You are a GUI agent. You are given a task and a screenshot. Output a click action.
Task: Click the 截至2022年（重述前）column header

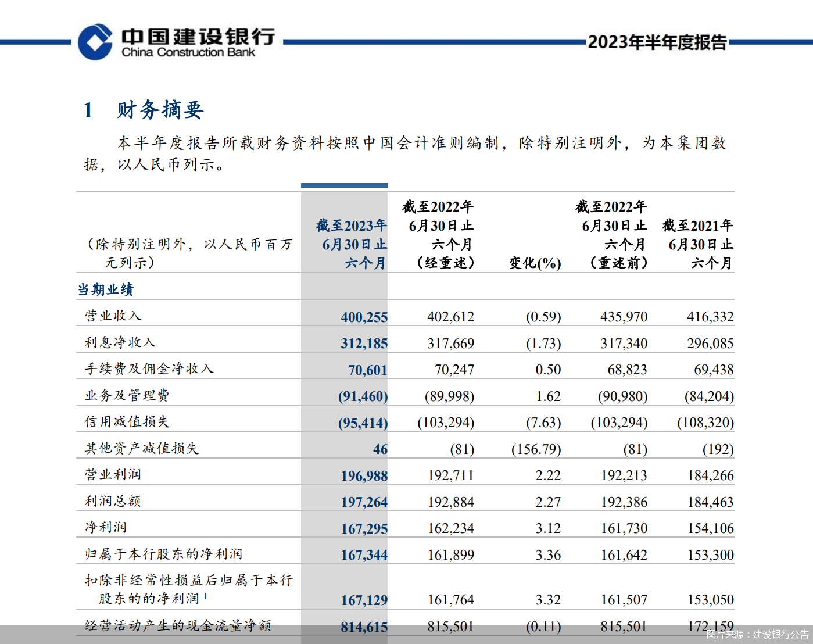(x=610, y=234)
